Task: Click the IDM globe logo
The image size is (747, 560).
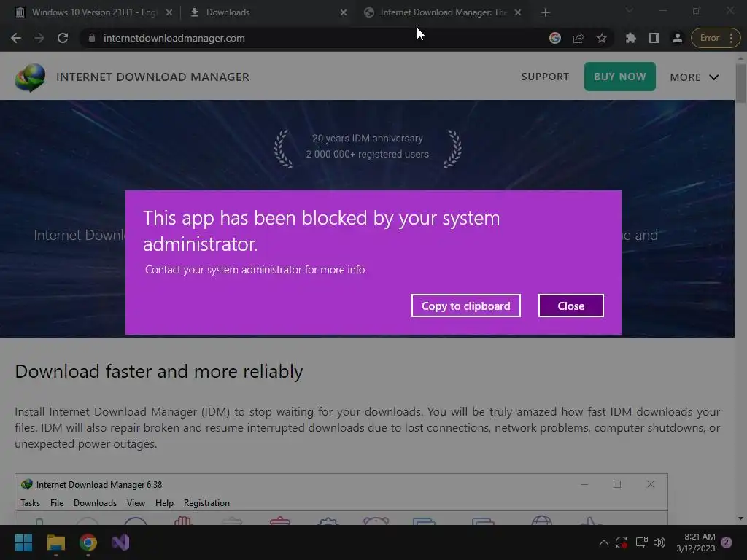Action: pos(30,77)
